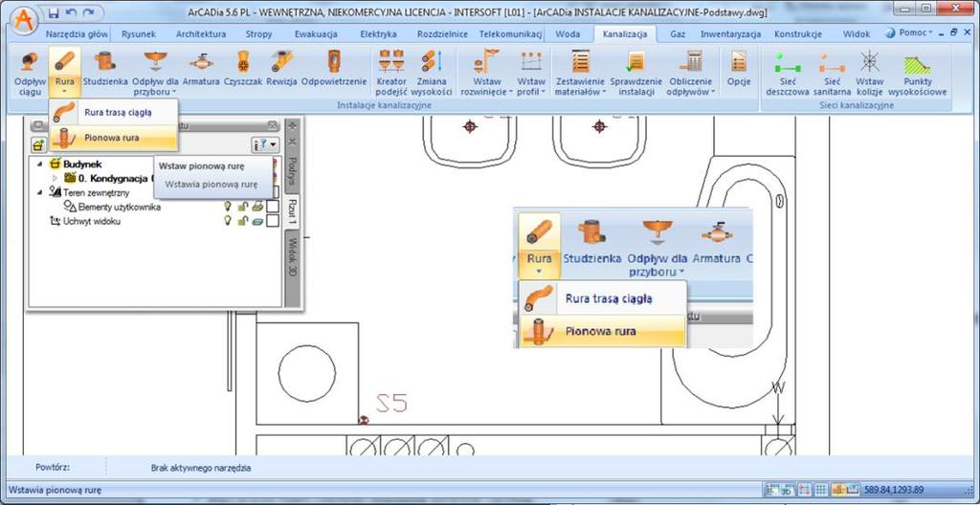Open the Zestawienie materiałów dropdown
The height and width of the screenshot is (505, 980).
point(580,74)
